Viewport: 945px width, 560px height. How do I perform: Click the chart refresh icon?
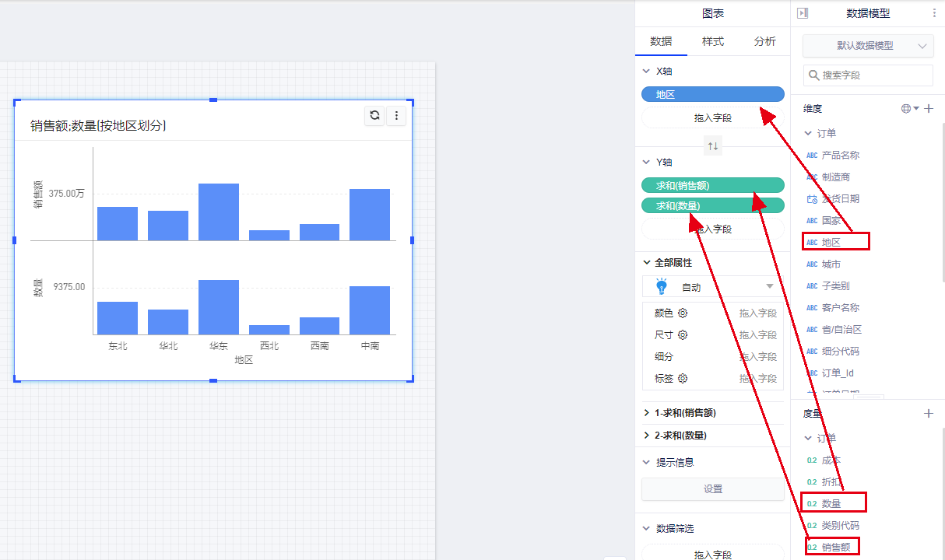tap(374, 116)
